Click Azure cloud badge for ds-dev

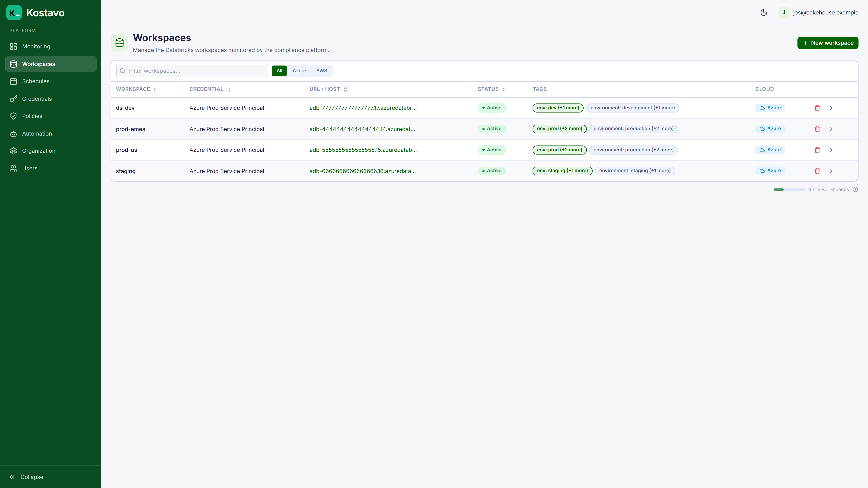pos(770,108)
